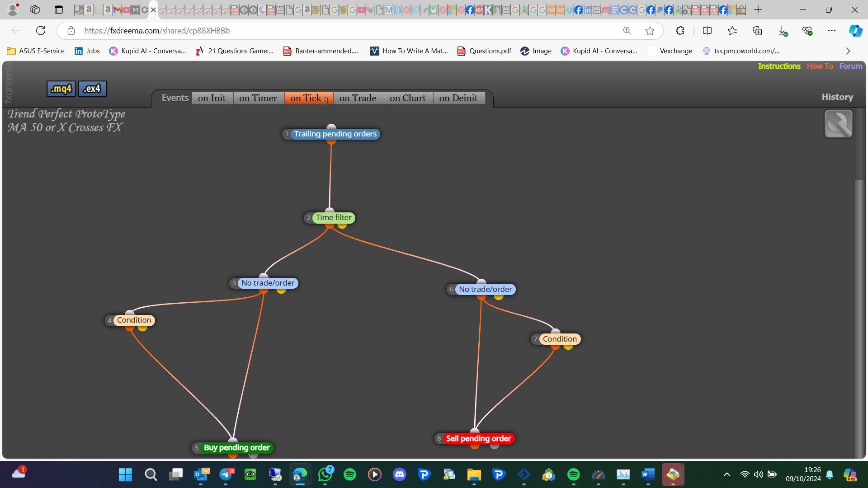Switch to the on Init tab

pyautogui.click(x=212, y=98)
